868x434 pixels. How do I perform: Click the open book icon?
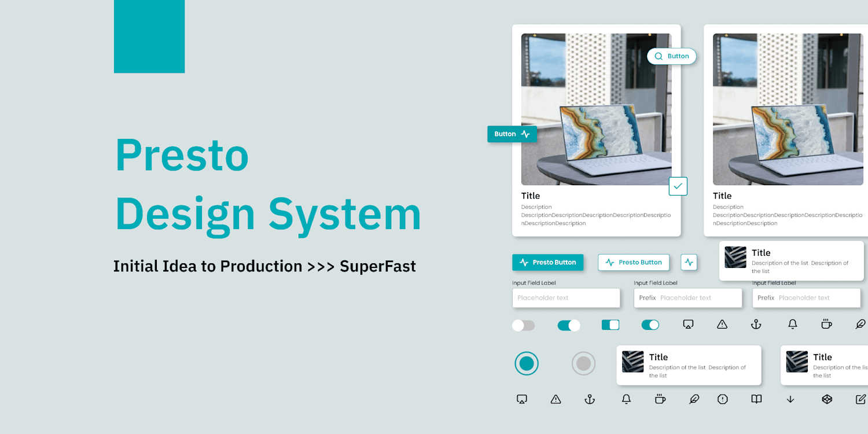[x=756, y=399]
